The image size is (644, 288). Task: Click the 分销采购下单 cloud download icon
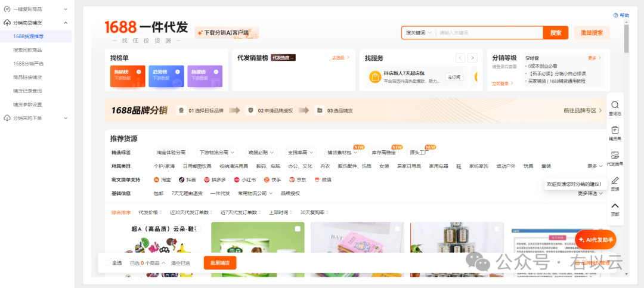(x=7, y=118)
